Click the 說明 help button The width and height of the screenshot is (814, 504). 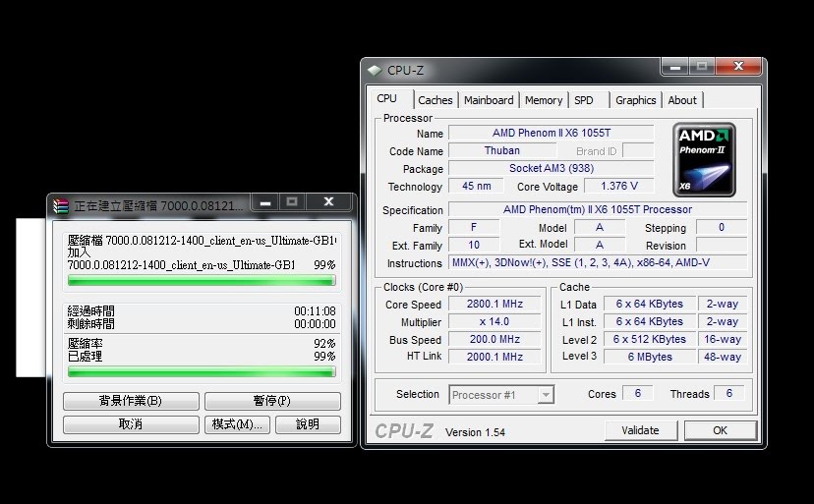click(x=308, y=424)
